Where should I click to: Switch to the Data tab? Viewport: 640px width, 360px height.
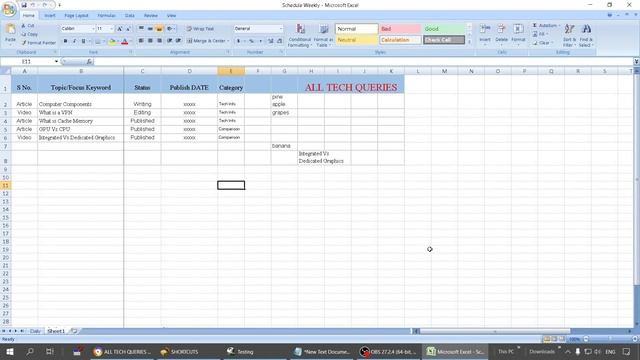point(129,16)
